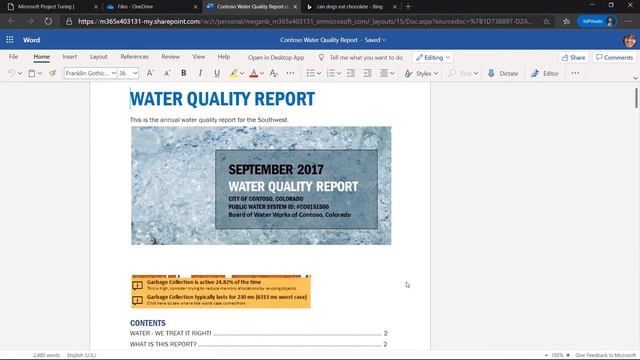Screen dimensions: 640x360
Task: Open the Editor pane
Action: pos(544,73)
